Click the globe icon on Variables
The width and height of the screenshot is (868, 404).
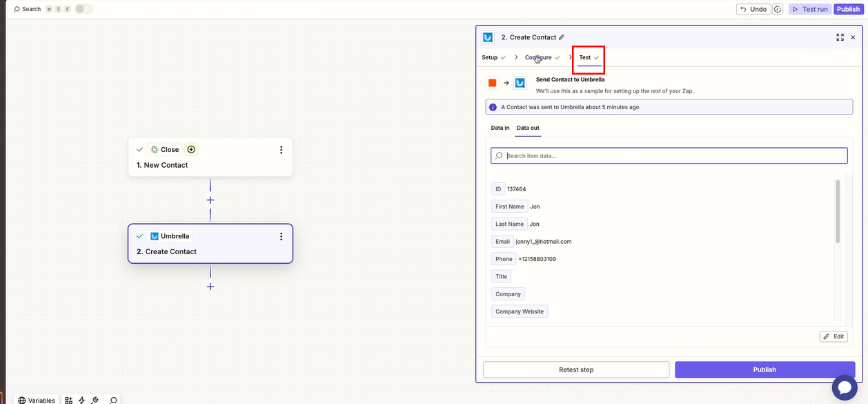(22, 400)
